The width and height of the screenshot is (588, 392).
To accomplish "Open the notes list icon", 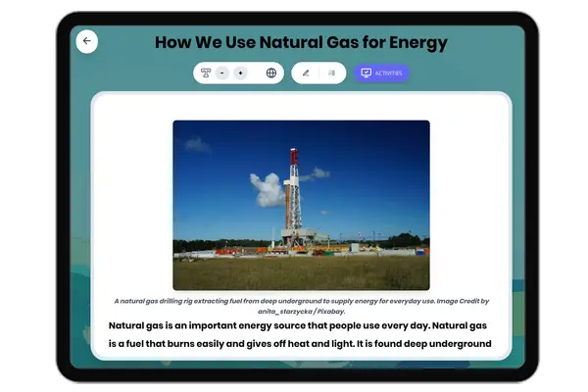I will point(331,73).
